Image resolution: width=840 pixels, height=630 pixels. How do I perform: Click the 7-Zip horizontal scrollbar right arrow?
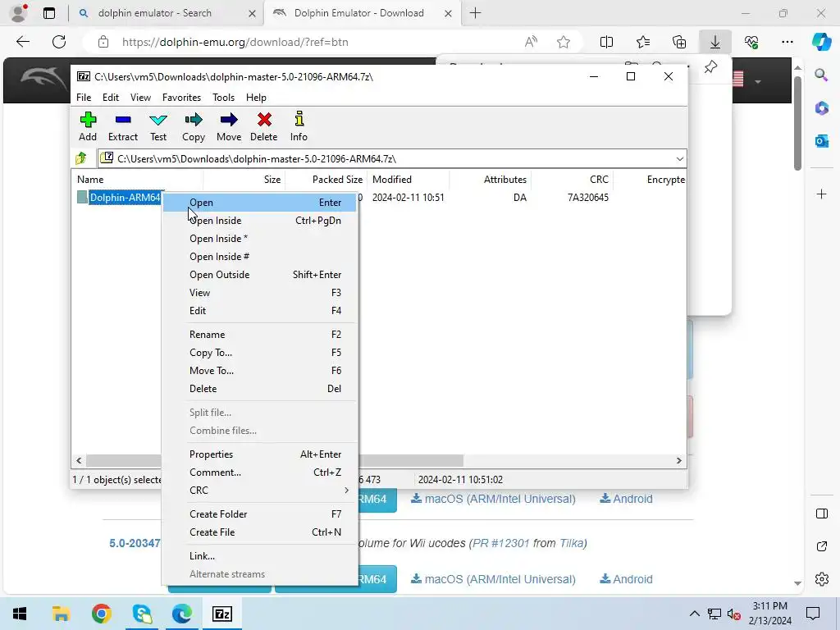pyautogui.click(x=678, y=460)
